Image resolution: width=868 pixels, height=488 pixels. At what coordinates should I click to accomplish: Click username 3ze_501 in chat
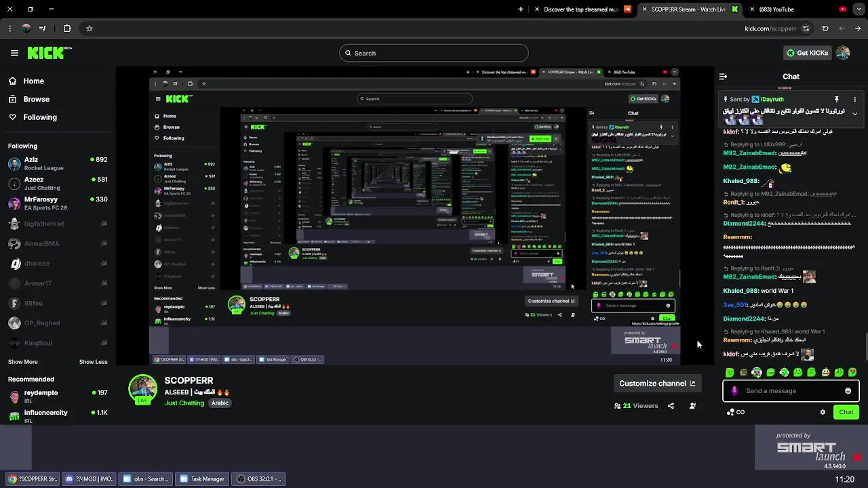pos(735,305)
